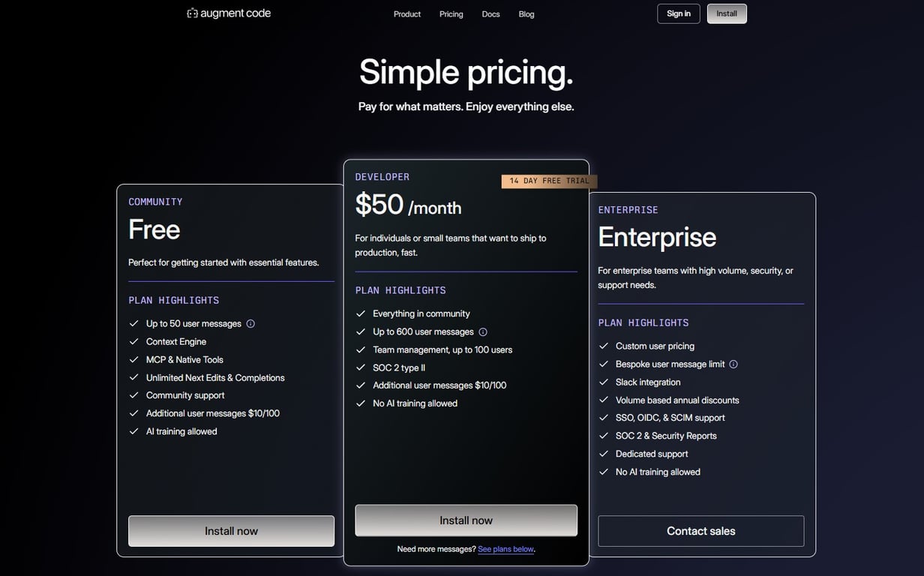Click info icon beside 50 user messages
Viewport: 924px width, 576px height.
(250, 324)
